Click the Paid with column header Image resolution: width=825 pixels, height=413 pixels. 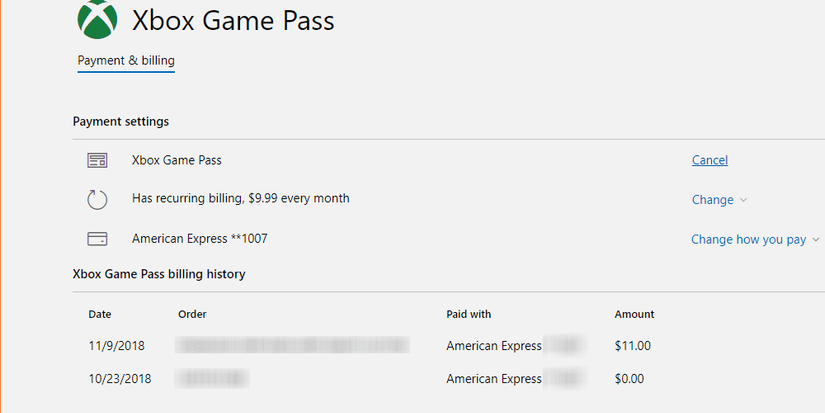(x=468, y=314)
